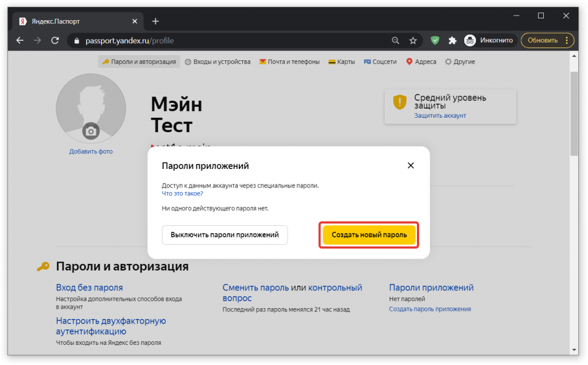Open the extensions puzzle icon
This screenshot has width=588, height=365.
[452, 40]
